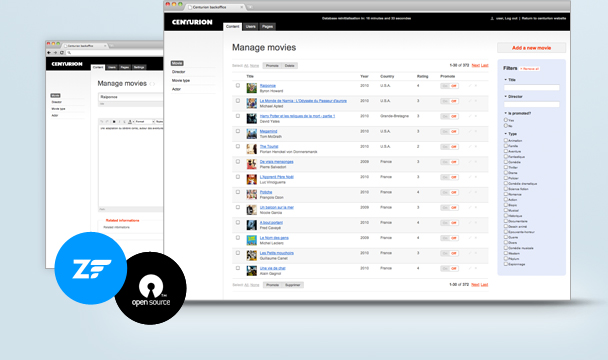Viewport: 608px width, 360px height.
Task: Click the back arrow in rear browser window
Action: tap(49, 52)
